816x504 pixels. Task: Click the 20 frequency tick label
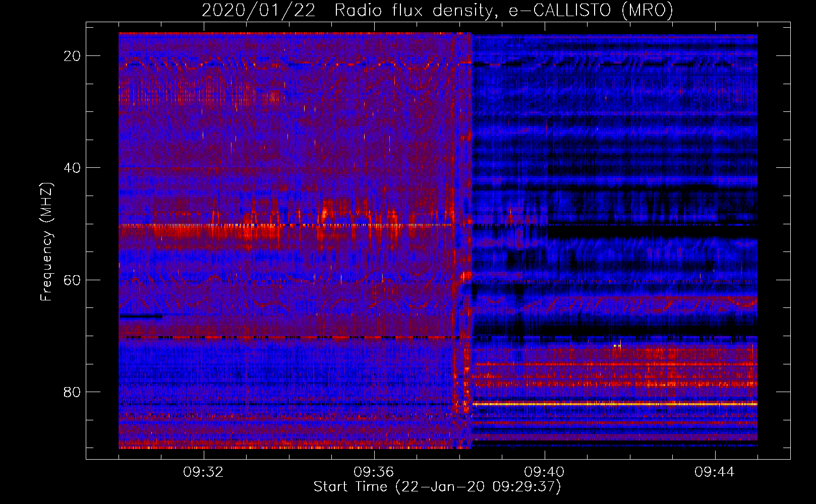coord(72,56)
